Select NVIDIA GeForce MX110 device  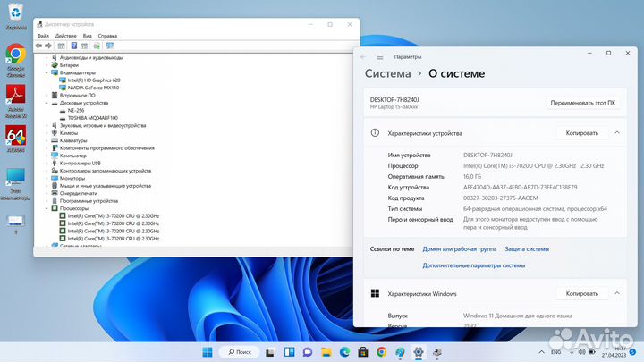pos(93,88)
